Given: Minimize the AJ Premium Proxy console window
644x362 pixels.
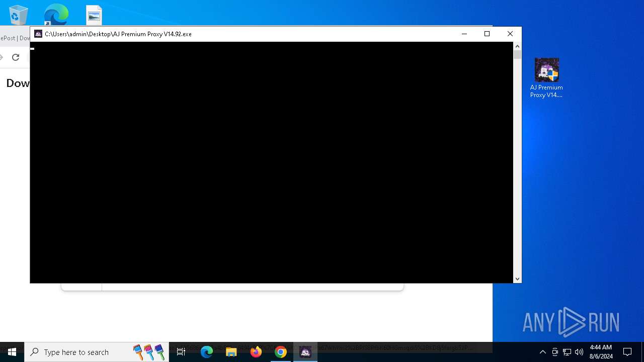Looking at the screenshot, I should (464, 34).
